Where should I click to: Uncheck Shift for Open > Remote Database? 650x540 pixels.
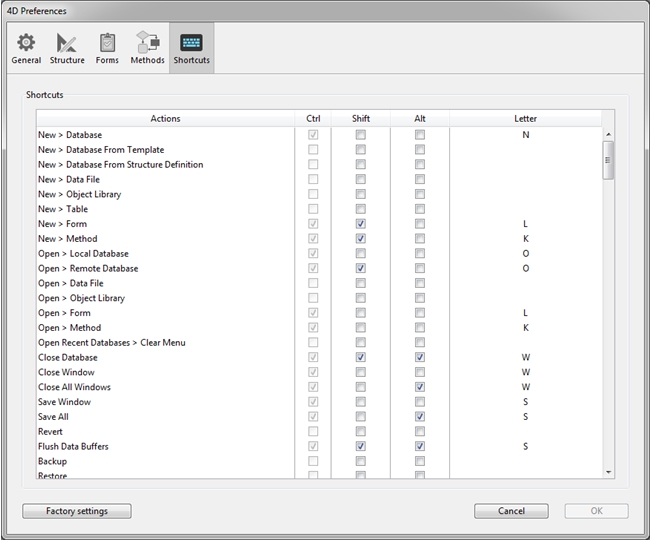360,269
